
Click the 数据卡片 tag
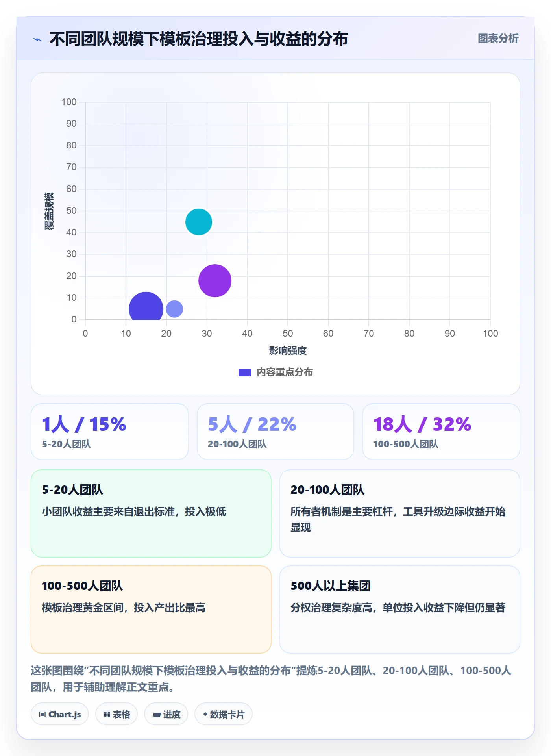[224, 714]
